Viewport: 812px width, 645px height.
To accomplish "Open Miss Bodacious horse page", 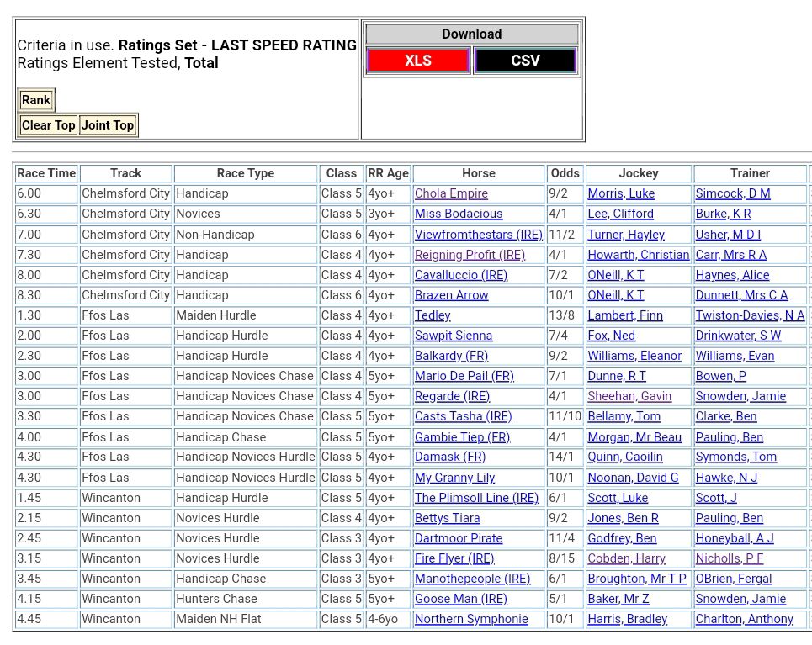I will coord(459,214).
